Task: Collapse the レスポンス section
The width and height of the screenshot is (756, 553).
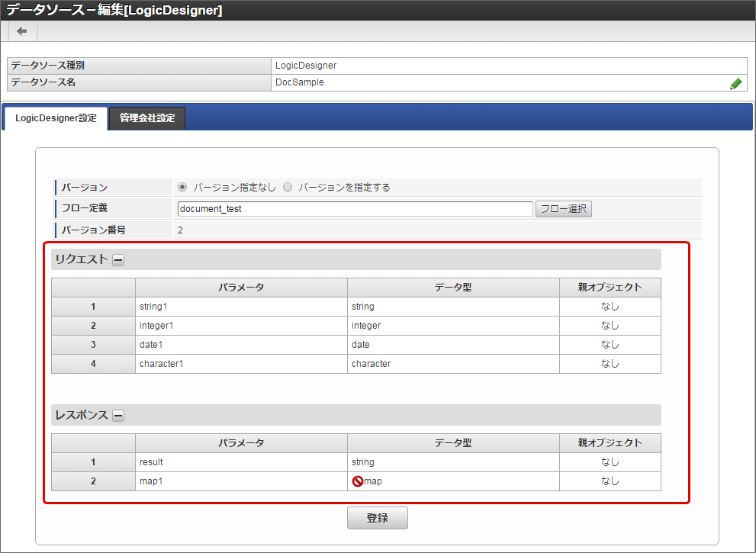Action: (118, 416)
